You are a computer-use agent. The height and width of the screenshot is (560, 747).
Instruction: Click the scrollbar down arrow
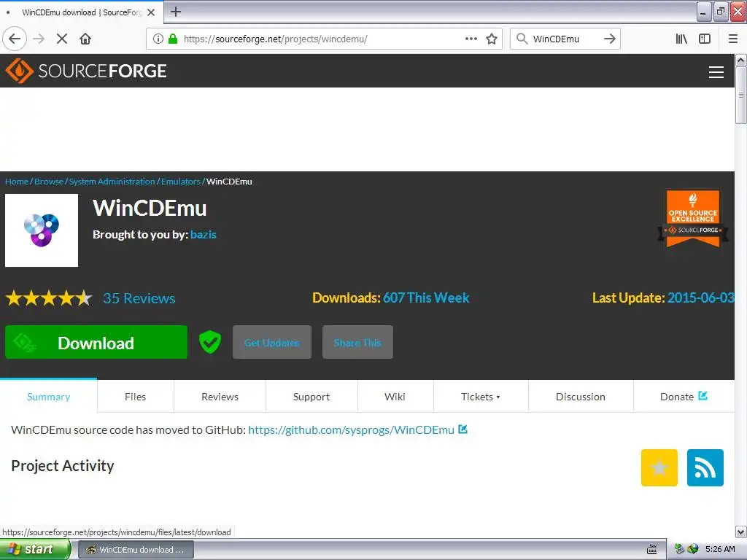point(740,532)
